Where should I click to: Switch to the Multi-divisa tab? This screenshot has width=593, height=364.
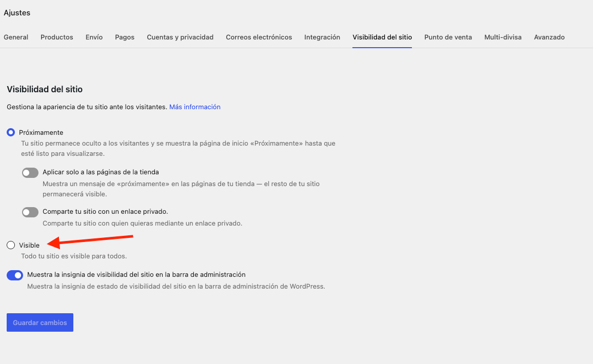(503, 37)
